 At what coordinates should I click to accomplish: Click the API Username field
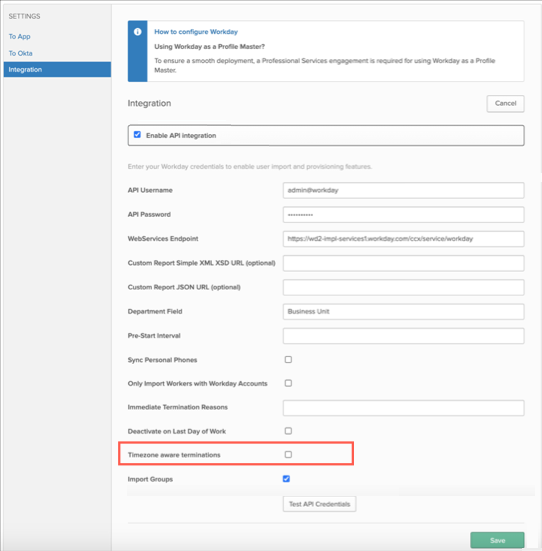(x=403, y=190)
